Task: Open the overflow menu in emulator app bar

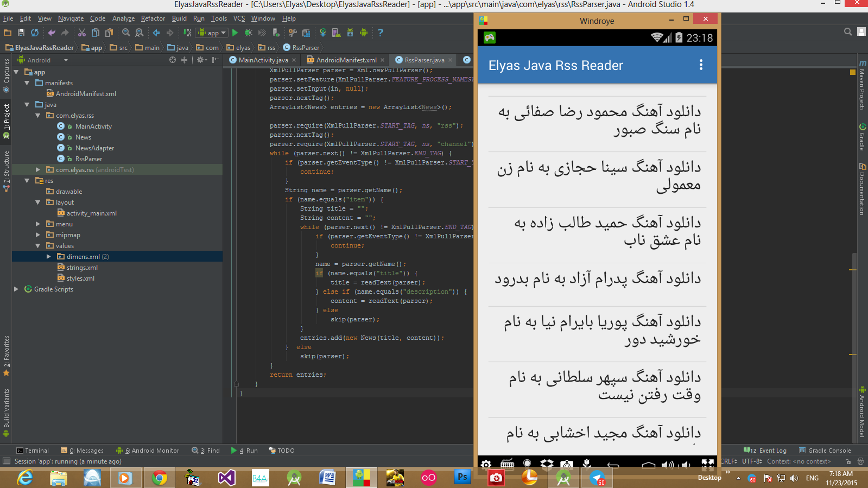Action: pos(701,65)
